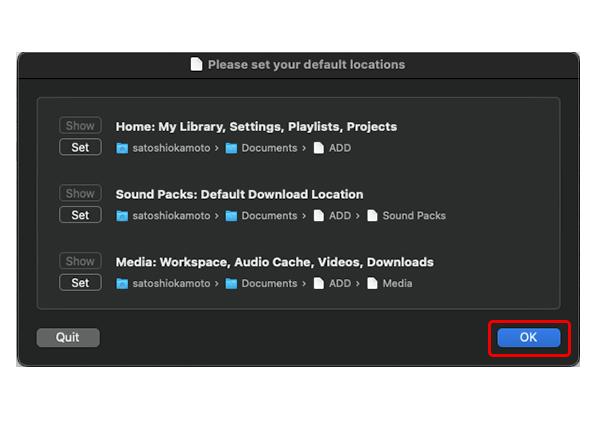
Task: Click Show for Media location
Action: coord(80,261)
